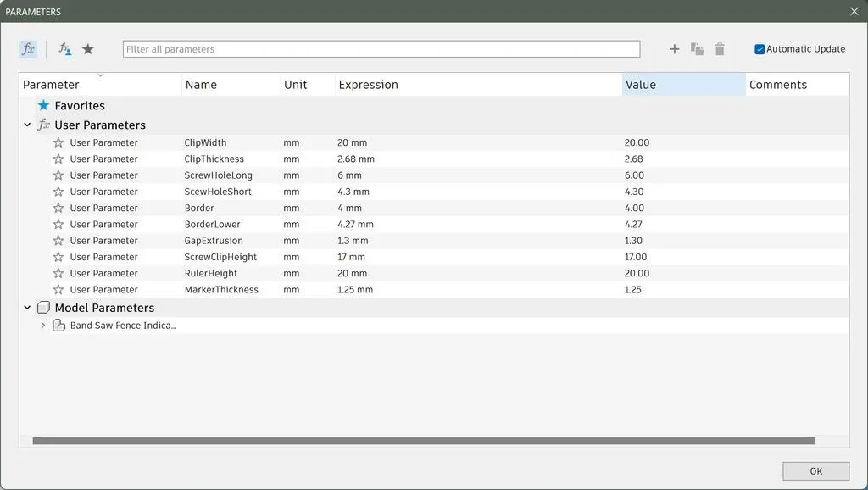Collapse the Model Parameters section
This screenshot has width=868, height=490.
(27, 308)
